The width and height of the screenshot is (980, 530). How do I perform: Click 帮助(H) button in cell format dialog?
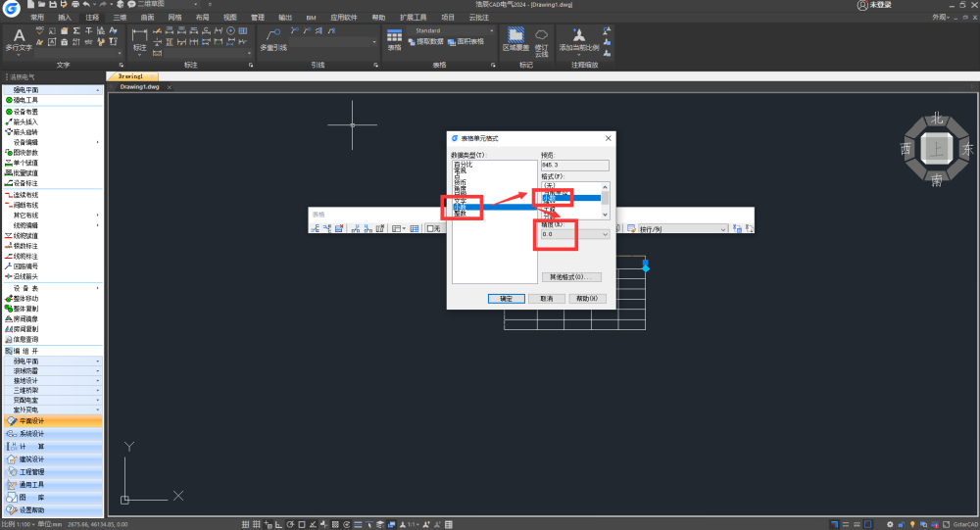(x=587, y=299)
